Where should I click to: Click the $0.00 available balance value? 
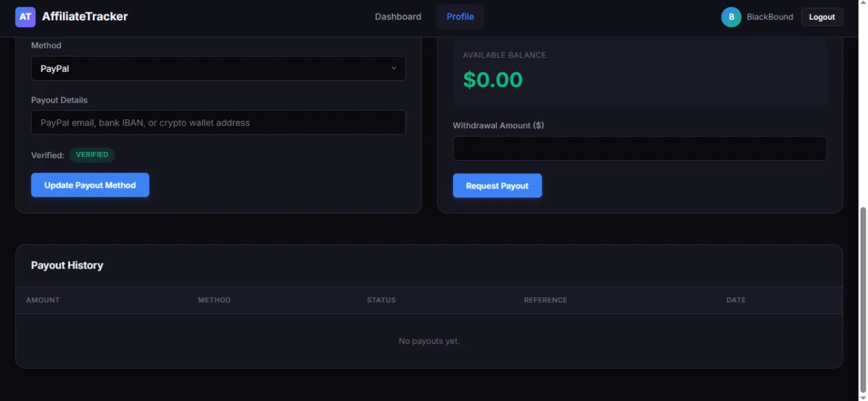pos(493,80)
